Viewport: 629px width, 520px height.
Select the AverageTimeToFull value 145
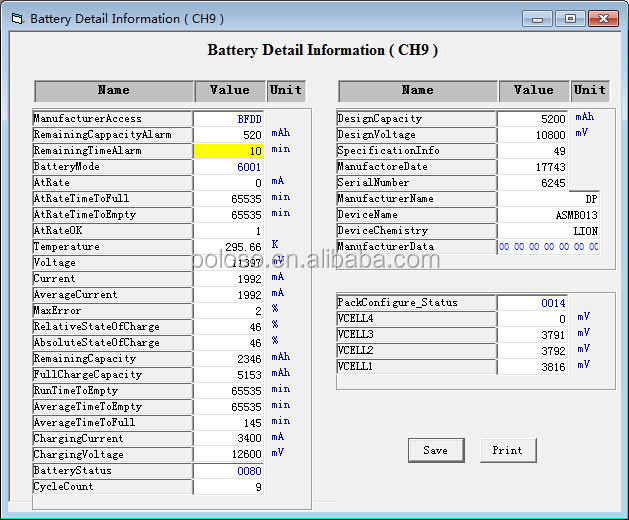click(x=228, y=423)
